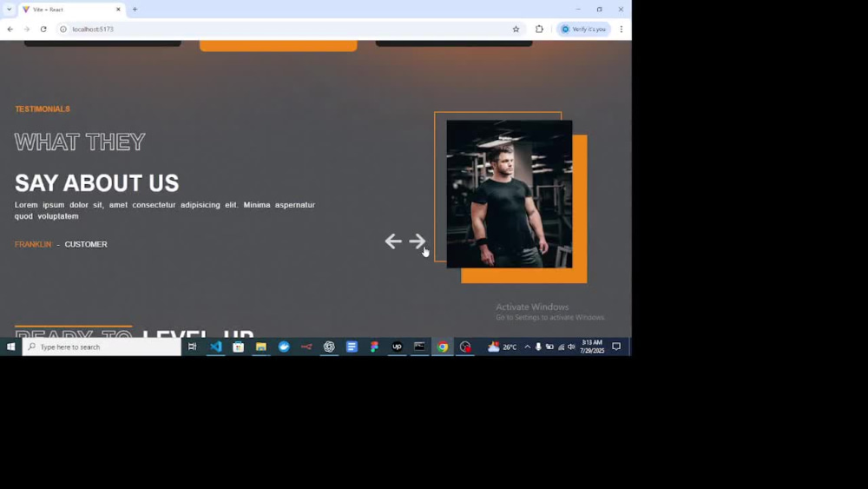Screen dimensions: 868x489
Task: Open Task View in the taskbar
Action: 192,347
